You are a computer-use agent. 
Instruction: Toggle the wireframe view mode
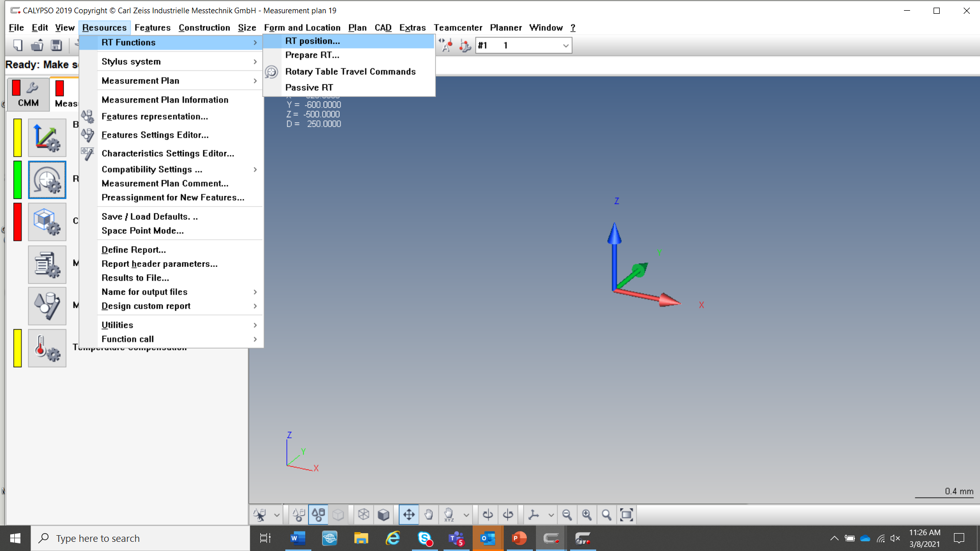pyautogui.click(x=363, y=514)
